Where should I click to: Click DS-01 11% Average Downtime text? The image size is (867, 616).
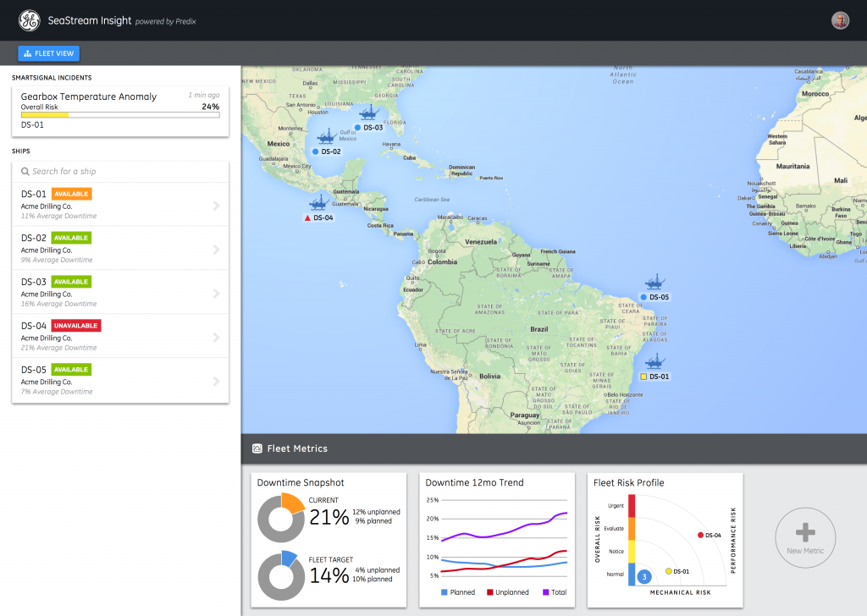click(x=58, y=216)
